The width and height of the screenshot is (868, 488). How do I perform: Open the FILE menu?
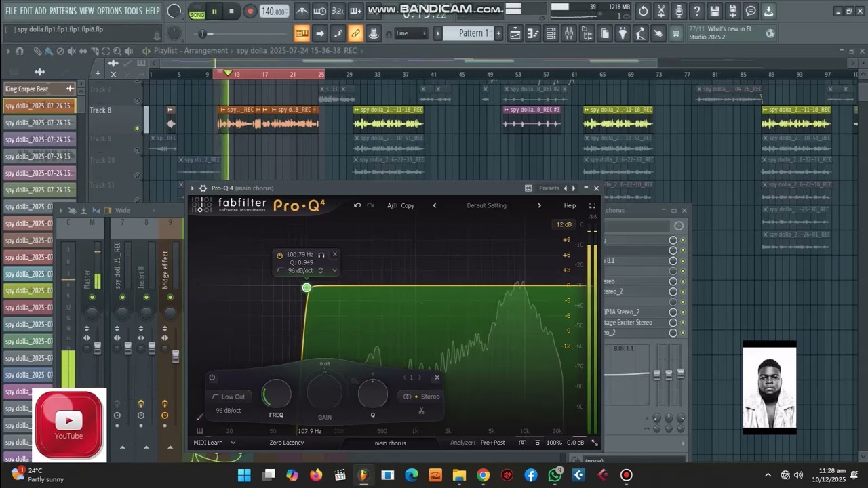[x=12, y=11]
